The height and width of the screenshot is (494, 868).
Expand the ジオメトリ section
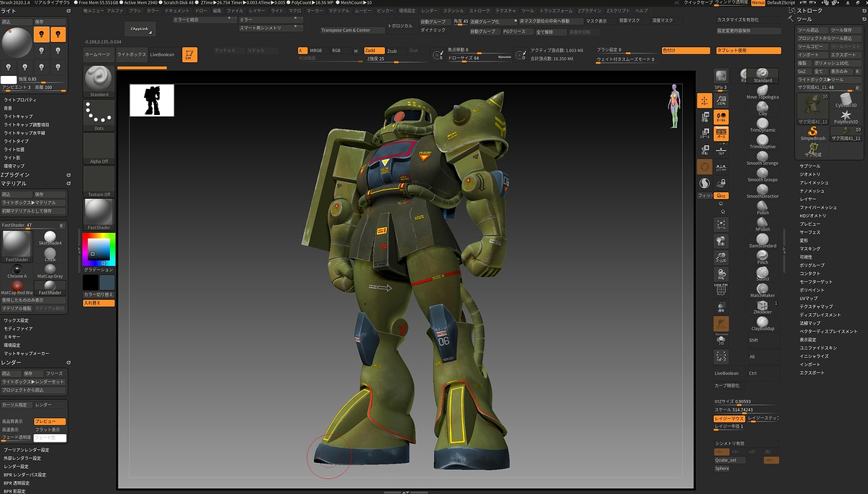tap(809, 174)
